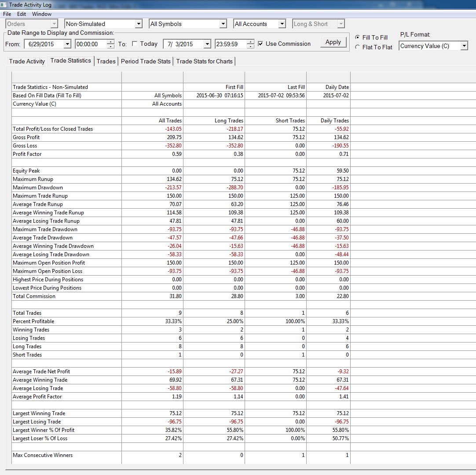Expand the Non-Simulated dropdown
Image resolution: width=476 pixels, height=475 pixels.
[x=139, y=24]
